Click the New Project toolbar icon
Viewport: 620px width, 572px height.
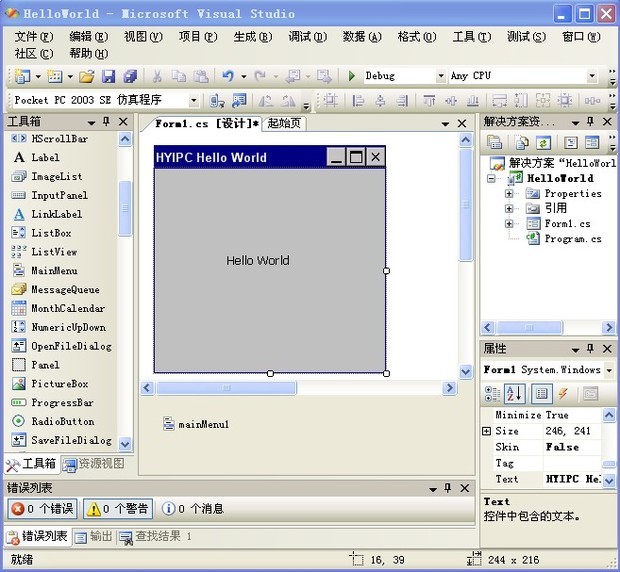tap(22, 76)
